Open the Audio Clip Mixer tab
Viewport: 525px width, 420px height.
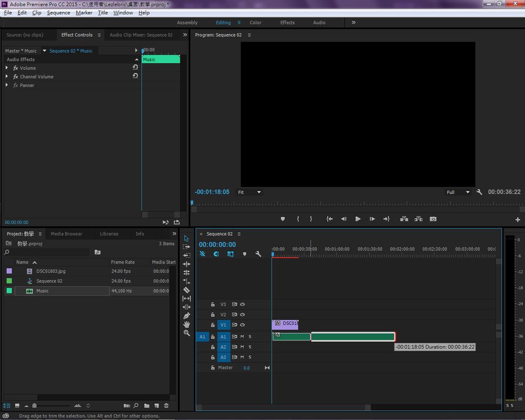pyautogui.click(x=141, y=35)
